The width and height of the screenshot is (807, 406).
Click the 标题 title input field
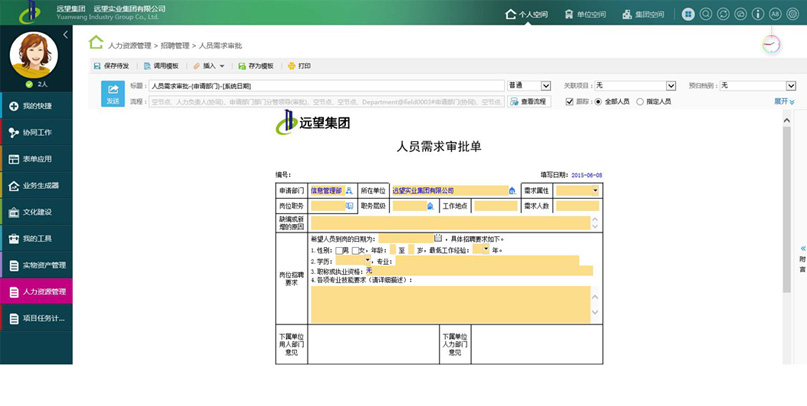[327, 86]
